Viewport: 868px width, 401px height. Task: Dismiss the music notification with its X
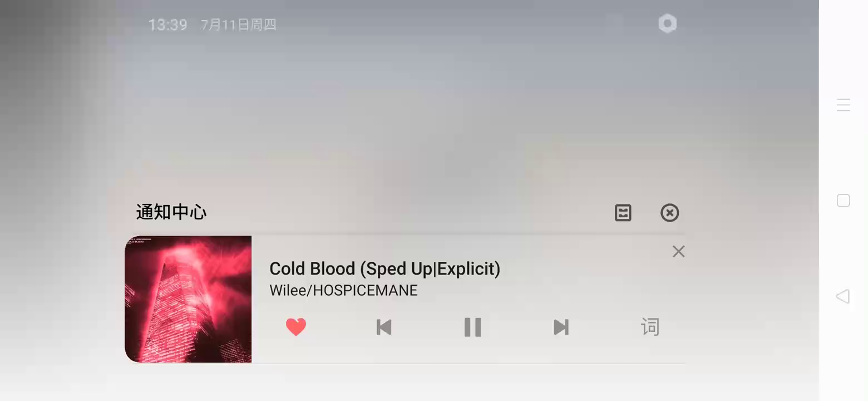point(678,251)
